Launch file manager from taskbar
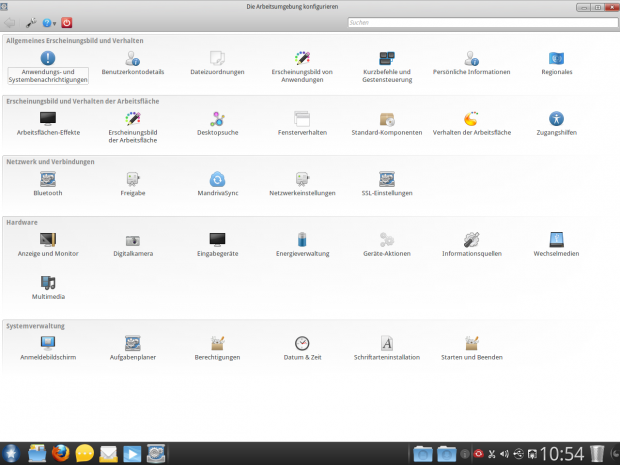Viewport: 620px width, 465px height. (37, 454)
